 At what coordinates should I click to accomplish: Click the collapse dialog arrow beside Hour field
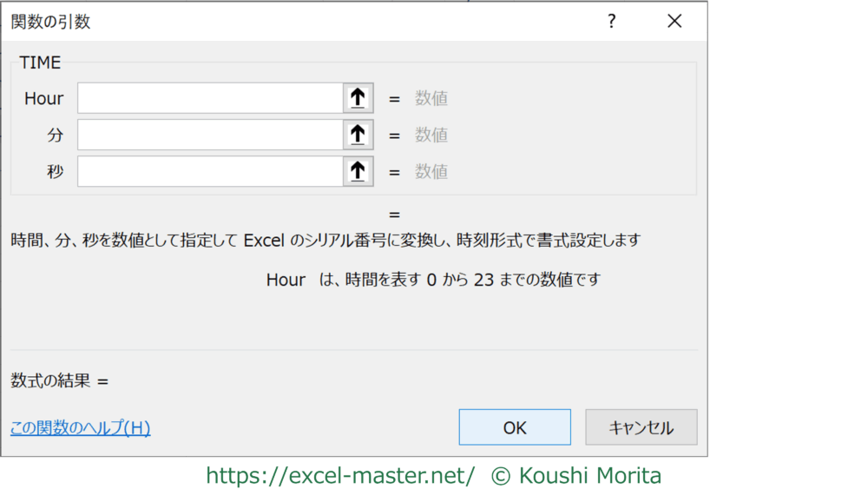[358, 98]
